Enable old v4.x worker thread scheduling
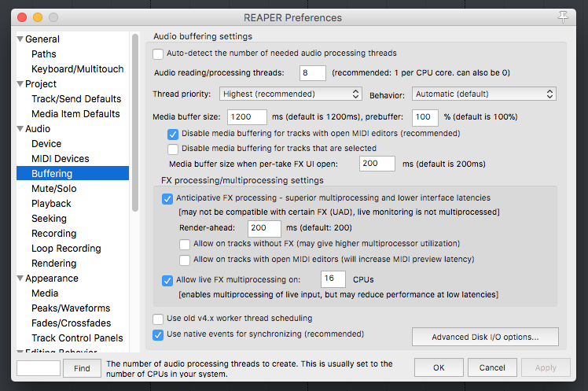Screen dimensions: 588x391 158,319
